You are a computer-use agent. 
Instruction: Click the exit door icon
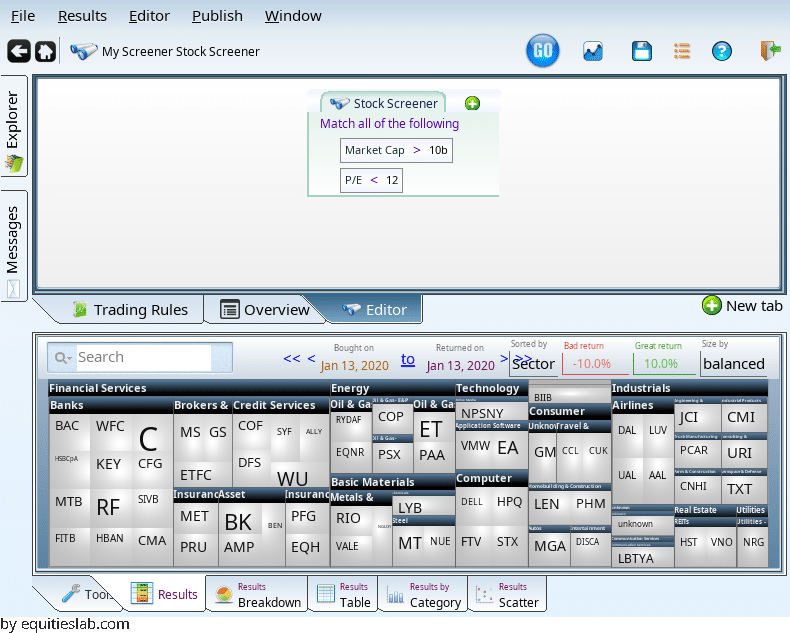769,51
